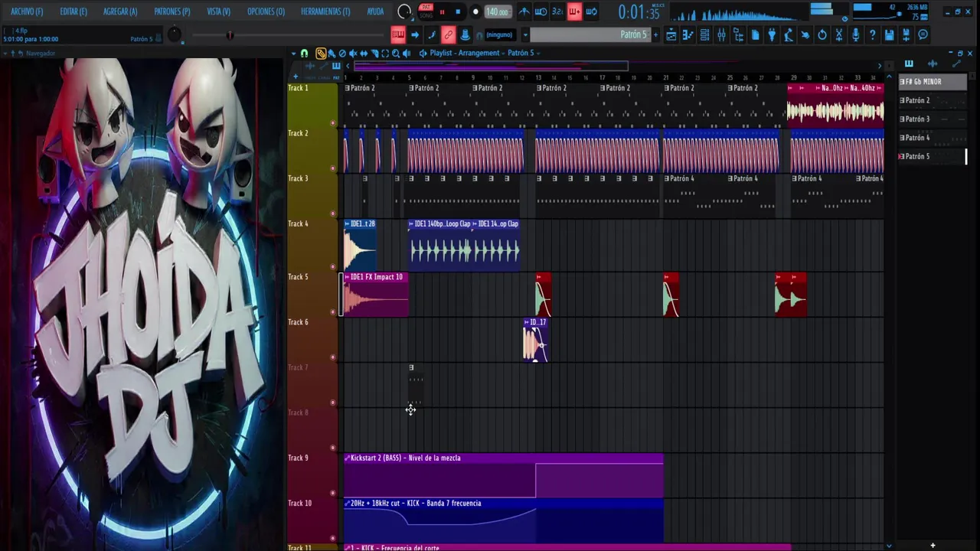Screen dimensions: 980x551
Task: Open 20Hz + 18kHz cut clip menu
Action: pos(347,503)
